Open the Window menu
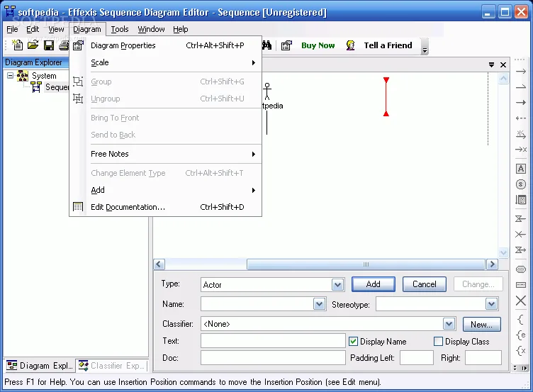 coord(151,29)
